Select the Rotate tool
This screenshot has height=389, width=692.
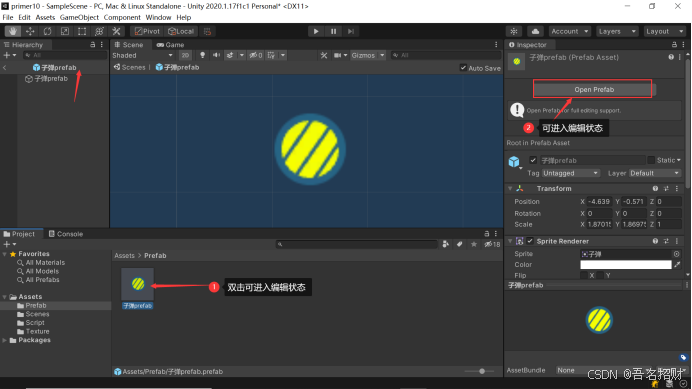(x=47, y=31)
